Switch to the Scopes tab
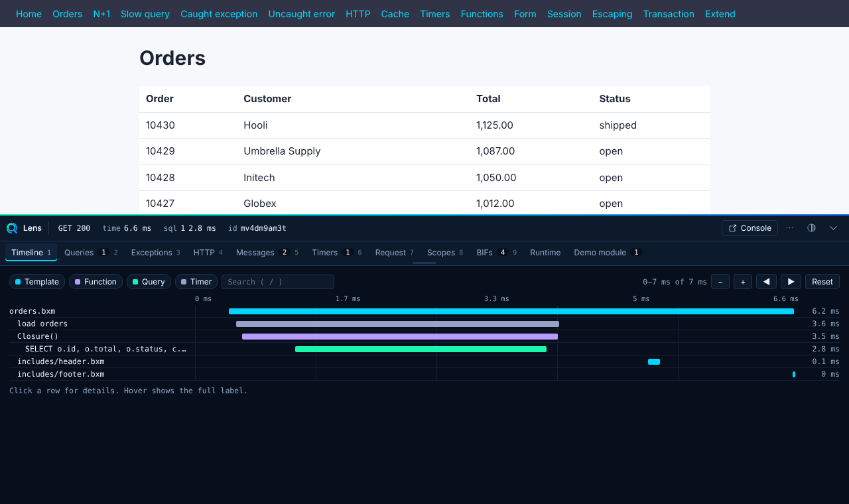Viewport: 849px width, 504px height. [445, 253]
